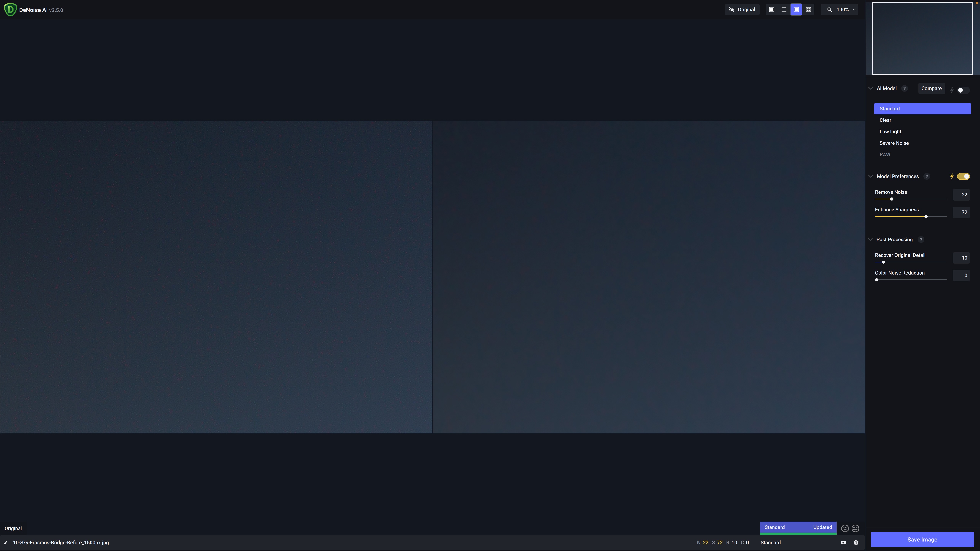The height and width of the screenshot is (551, 980).
Task: Select the split view layout icon
Action: pos(784,10)
